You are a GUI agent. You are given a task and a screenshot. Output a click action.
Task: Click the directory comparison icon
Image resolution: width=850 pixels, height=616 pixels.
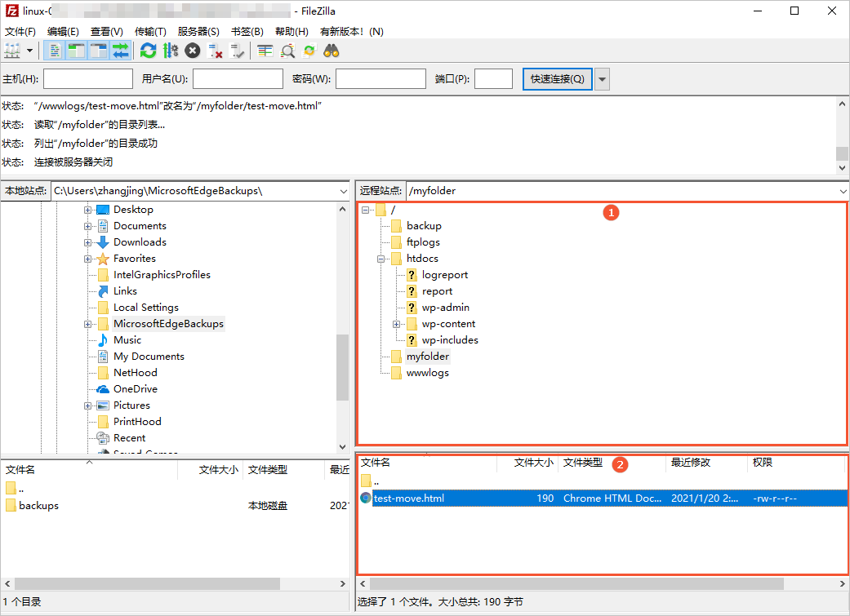(x=287, y=51)
